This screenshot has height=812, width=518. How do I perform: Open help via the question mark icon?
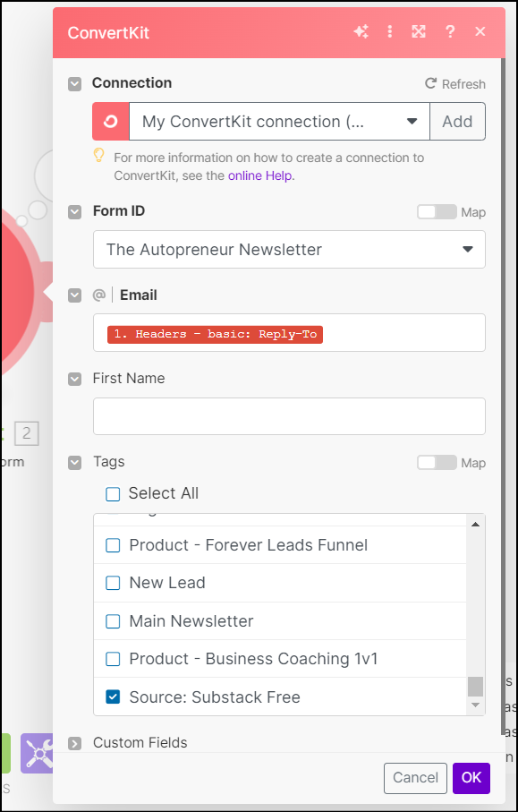tap(450, 32)
